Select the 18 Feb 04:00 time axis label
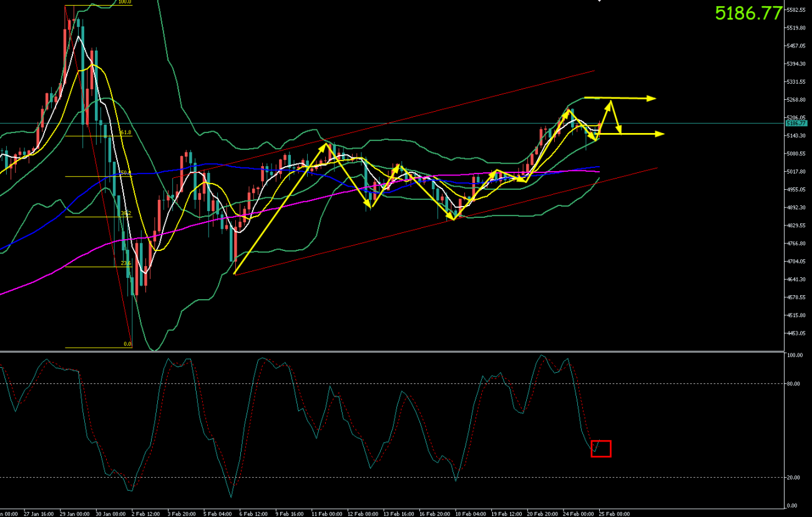812x517 pixels. 471,514
